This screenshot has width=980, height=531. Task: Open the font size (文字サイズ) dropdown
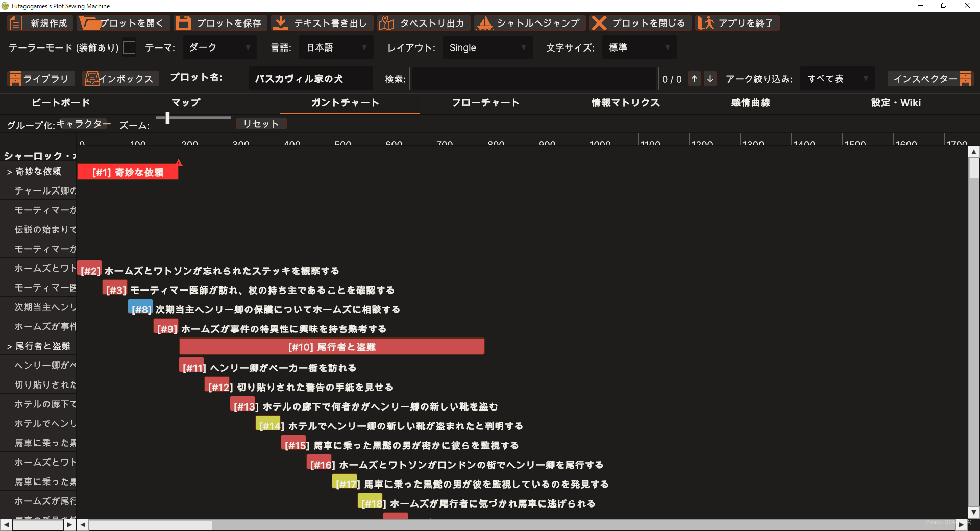[x=639, y=47]
